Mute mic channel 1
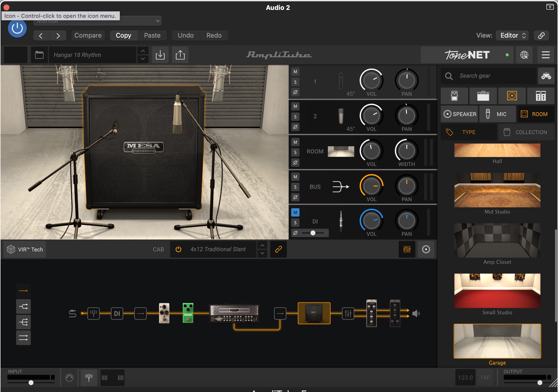This screenshot has width=558, height=392. pyautogui.click(x=295, y=72)
